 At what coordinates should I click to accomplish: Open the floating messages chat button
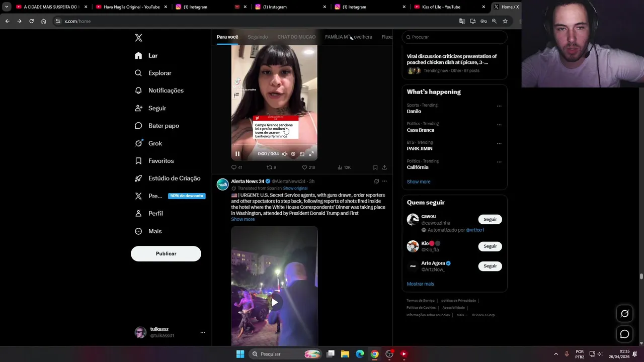click(x=624, y=334)
